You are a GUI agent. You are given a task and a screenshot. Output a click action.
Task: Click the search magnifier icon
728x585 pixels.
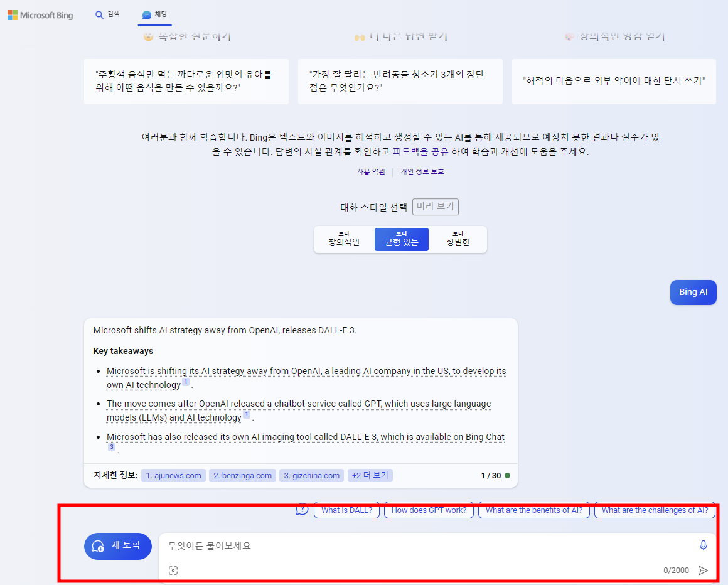(x=99, y=15)
